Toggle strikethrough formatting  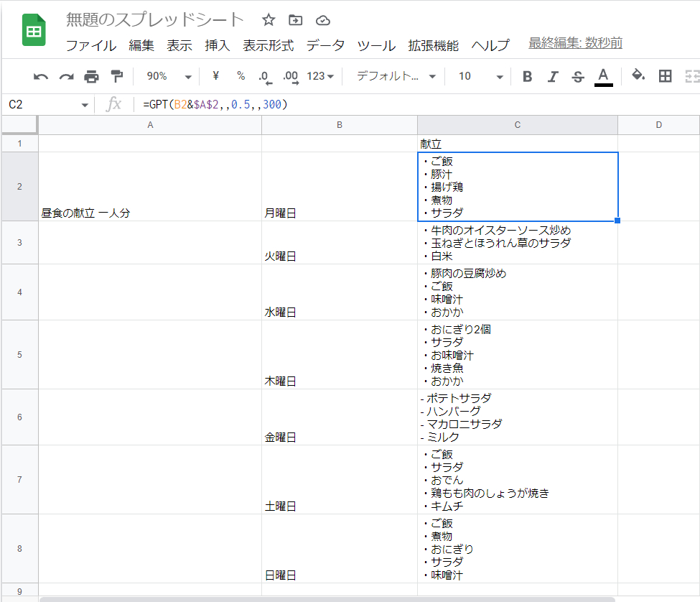pos(578,76)
